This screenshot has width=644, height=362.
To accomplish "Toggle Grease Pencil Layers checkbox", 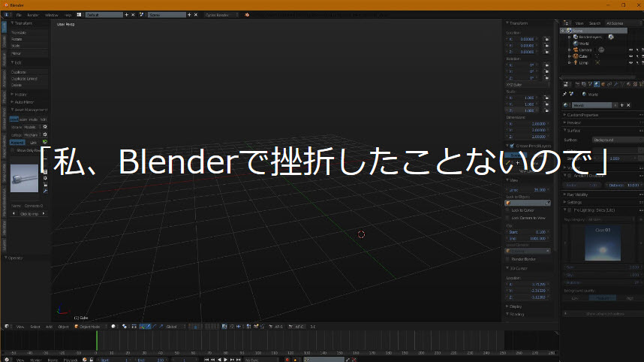I will coord(512,146).
